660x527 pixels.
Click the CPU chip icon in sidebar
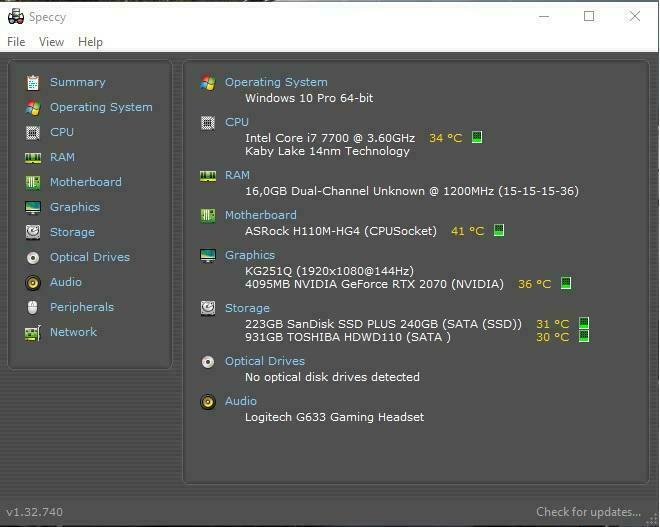(x=33, y=133)
